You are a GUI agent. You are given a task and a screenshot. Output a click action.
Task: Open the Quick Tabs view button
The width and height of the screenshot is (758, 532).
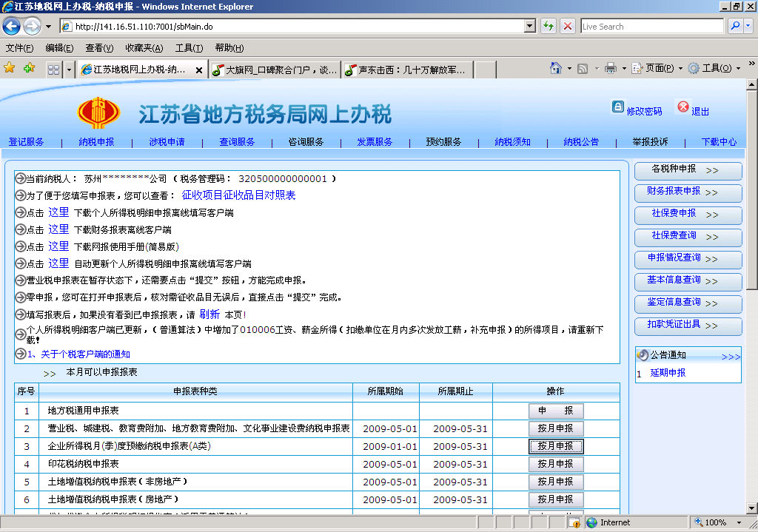[53, 70]
